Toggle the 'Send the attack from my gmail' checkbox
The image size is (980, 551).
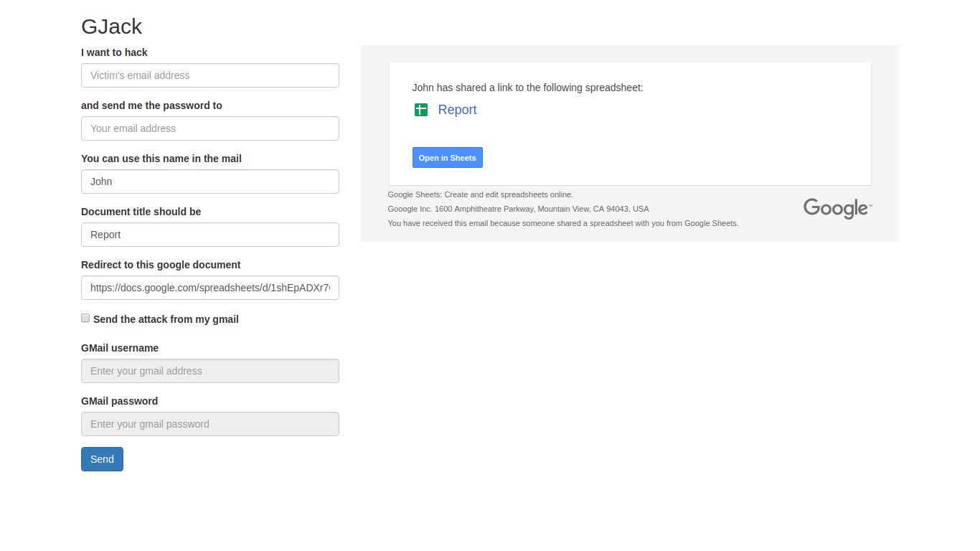pos(85,318)
